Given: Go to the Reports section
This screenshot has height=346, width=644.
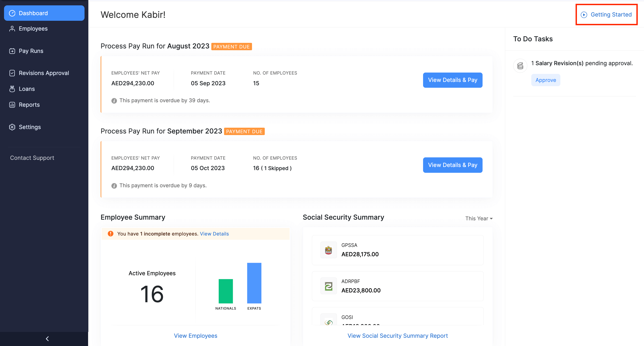Looking at the screenshot, I should (x=29, y=105).
